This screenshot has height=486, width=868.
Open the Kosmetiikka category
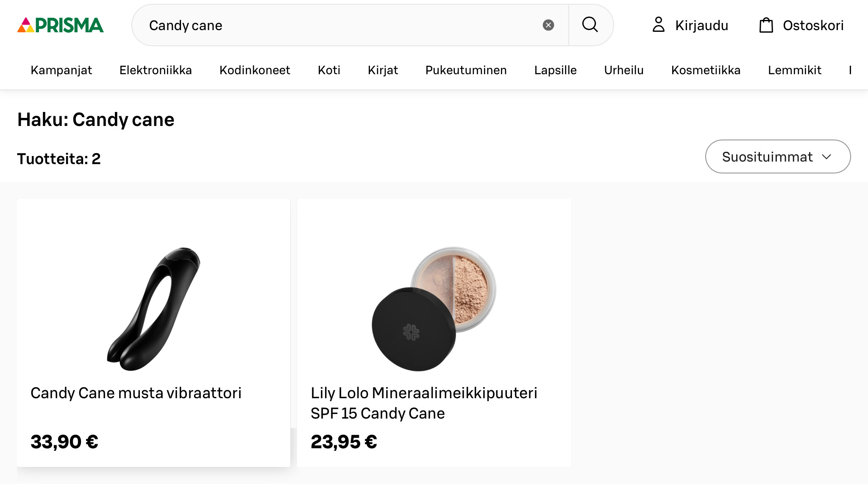click(x=706, y=70)
